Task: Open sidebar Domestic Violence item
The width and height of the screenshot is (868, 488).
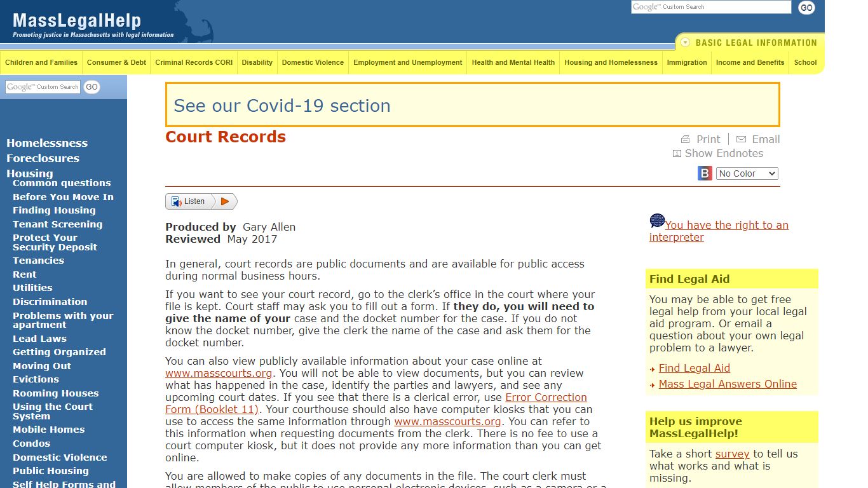Action: 60,457
